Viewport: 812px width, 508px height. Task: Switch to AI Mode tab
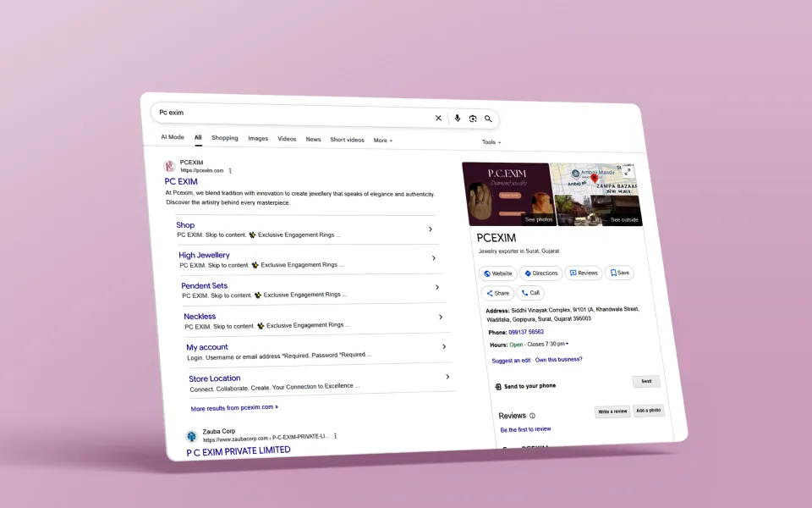click(x=173, y=137)
